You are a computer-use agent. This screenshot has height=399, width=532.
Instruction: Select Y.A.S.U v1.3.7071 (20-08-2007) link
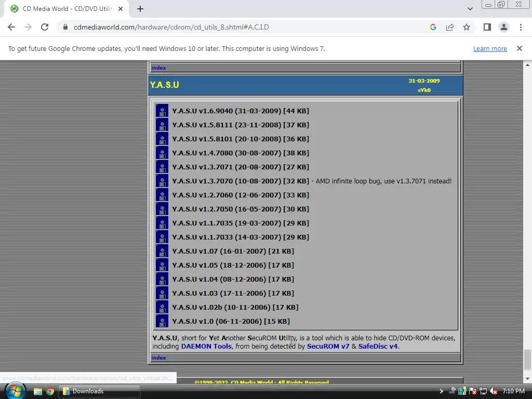241,167
